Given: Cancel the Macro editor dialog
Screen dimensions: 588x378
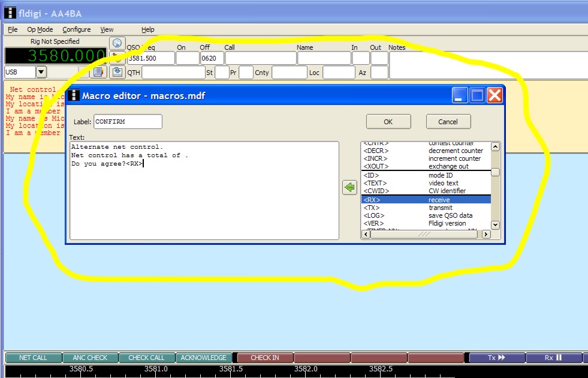Looking at the screenshot, I should 448,122.
